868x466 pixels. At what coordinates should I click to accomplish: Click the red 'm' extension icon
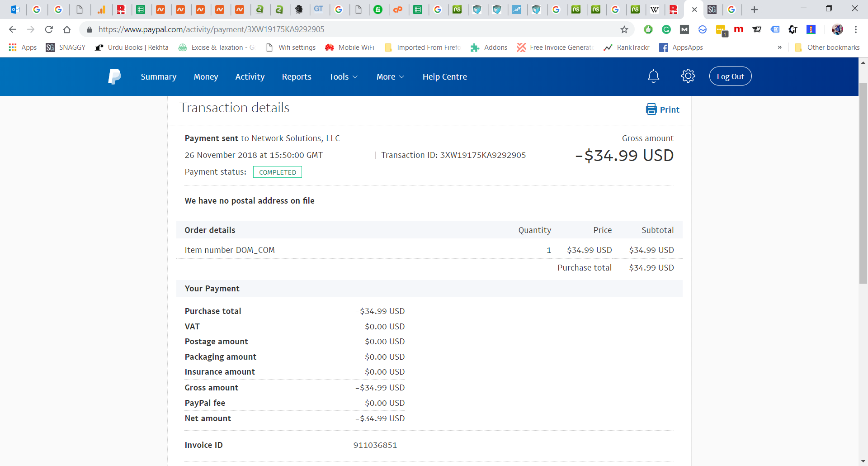coord(739,29)
